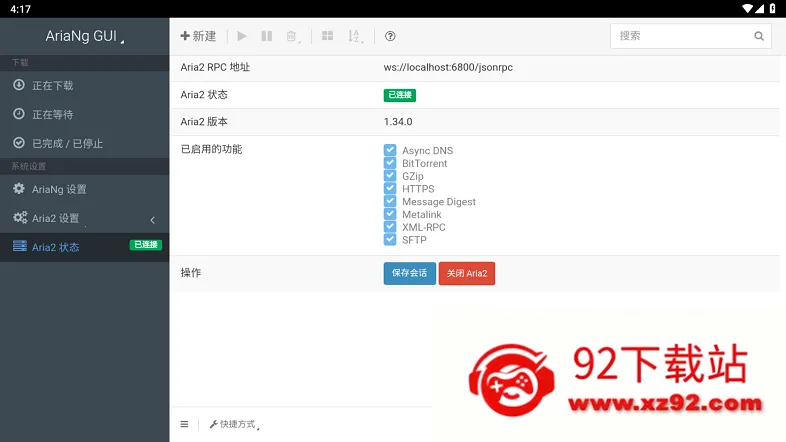Open the 快捷方式 shortcuts dropdown

[x=234, y=424]
